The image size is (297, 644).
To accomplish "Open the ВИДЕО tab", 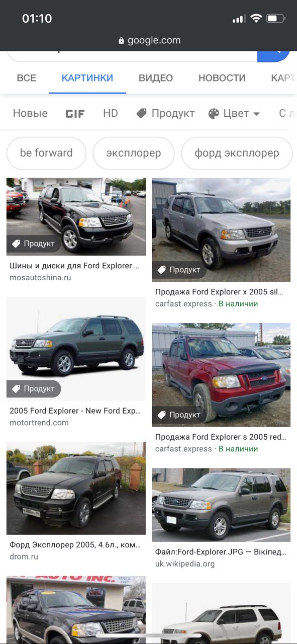I will tap(156, 78).
